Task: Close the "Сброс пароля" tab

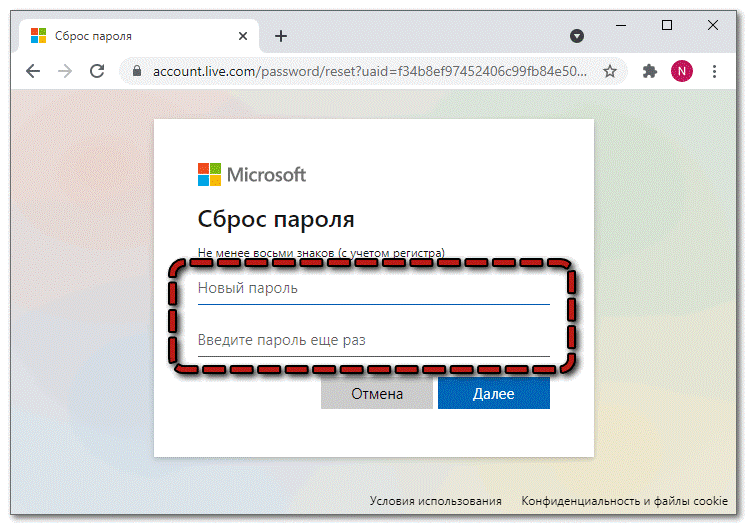Action: [x=243, y=36]
